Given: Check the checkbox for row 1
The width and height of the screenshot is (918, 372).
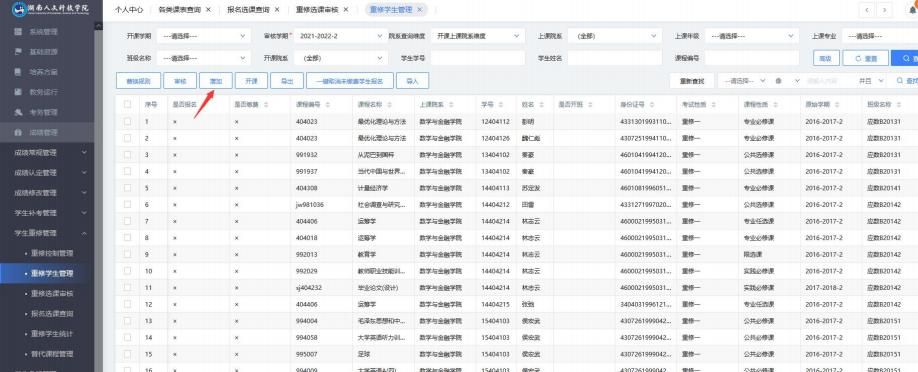Looking at the screenshot, I should [128, 122].
